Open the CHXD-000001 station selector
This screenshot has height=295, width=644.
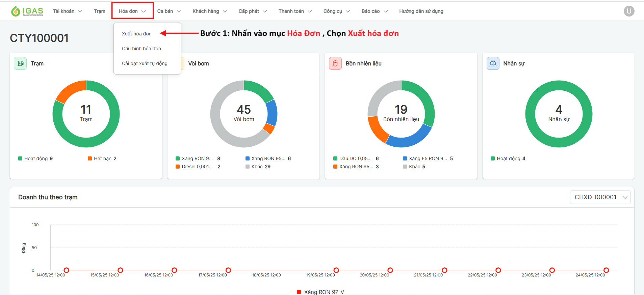(600, 197)
